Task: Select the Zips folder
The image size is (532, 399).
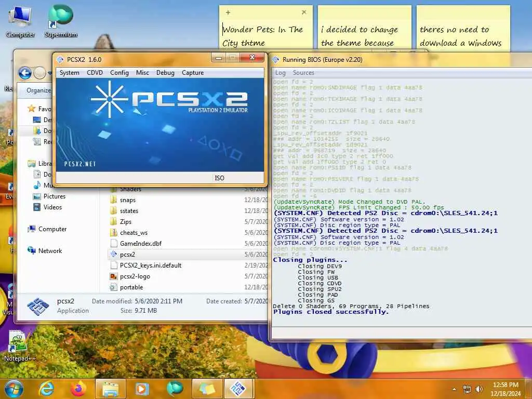Action: (126, 222)
